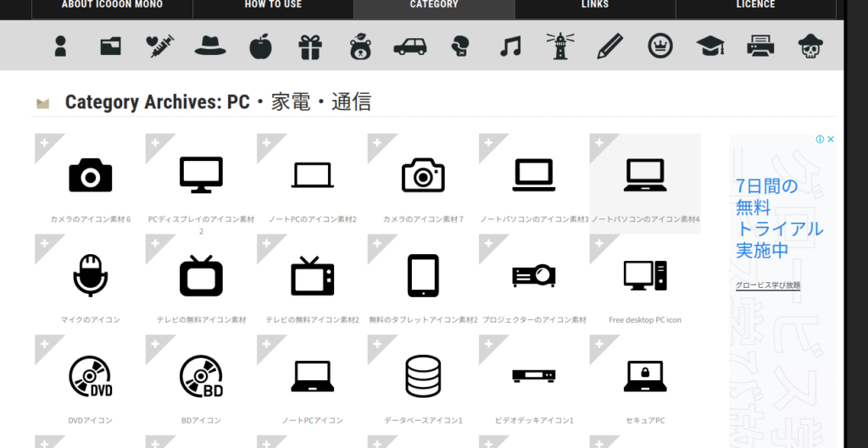Open the グロービス学び放題 ad link
The height and width of the screenshot is (448, 868).
768,285
